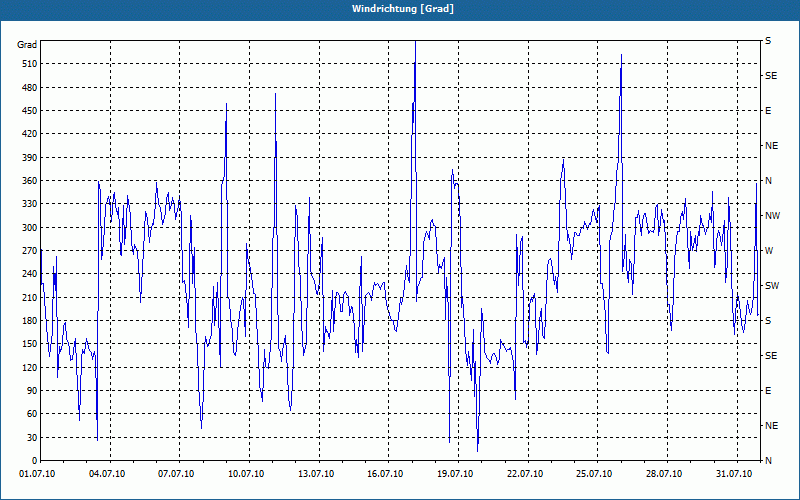Select the y-axis value 450
Image resolution: width=800 pixels, height=500 pixels.
pyautogui.click(x=31, y=111)
